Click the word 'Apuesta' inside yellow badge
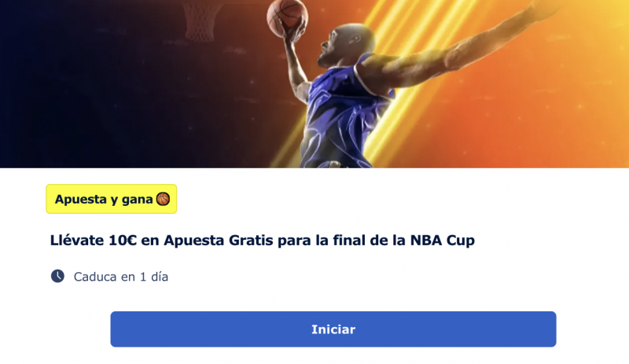This screenshot has height=364, width=629. tap(81, 200)
